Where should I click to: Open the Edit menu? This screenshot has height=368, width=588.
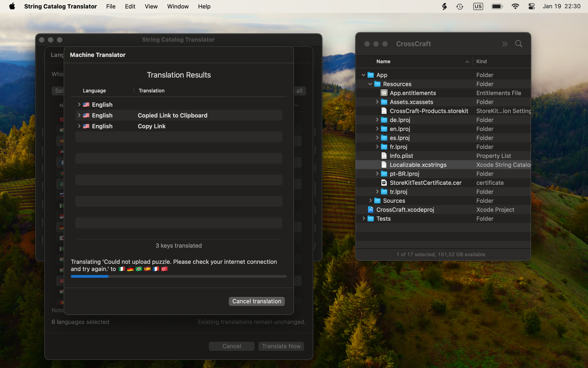pyautogui.click(x=130, y=7)
